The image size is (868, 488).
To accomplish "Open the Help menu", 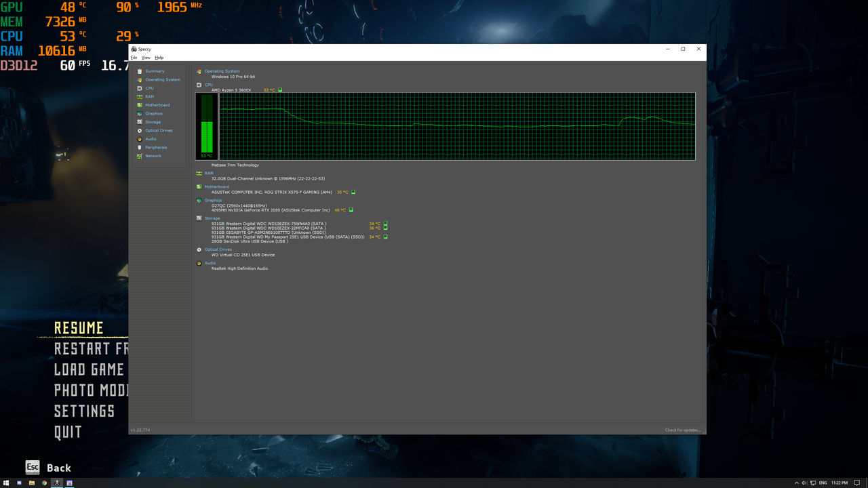I will click(159, 58).
